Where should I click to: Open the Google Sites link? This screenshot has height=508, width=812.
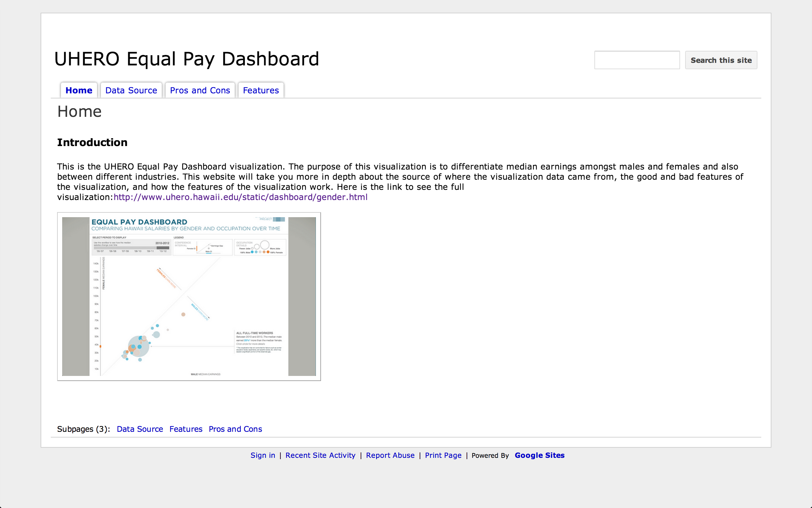tap(540, 455)
